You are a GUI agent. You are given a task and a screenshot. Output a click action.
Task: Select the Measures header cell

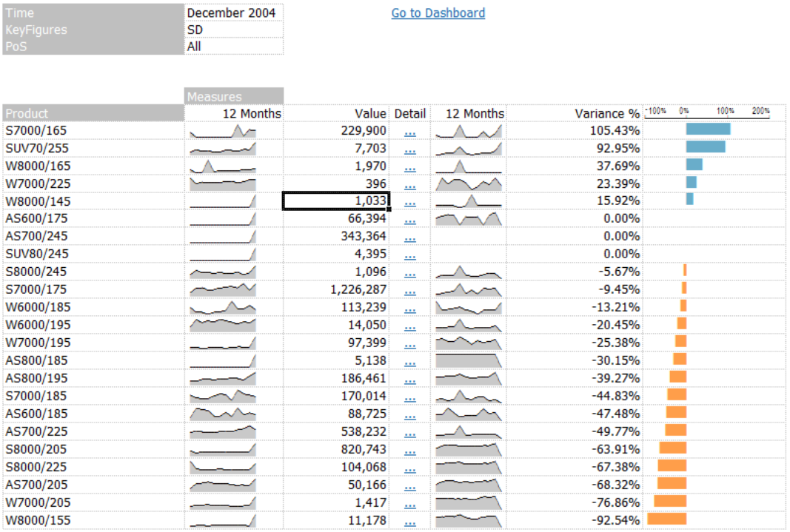click(x=215, y=96)
